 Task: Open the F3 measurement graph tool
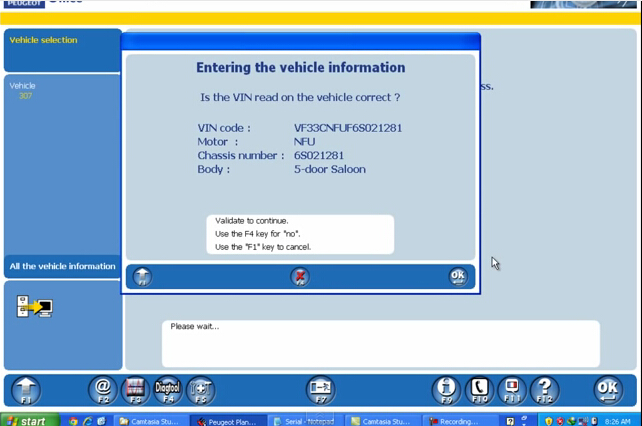click(135, 390)
